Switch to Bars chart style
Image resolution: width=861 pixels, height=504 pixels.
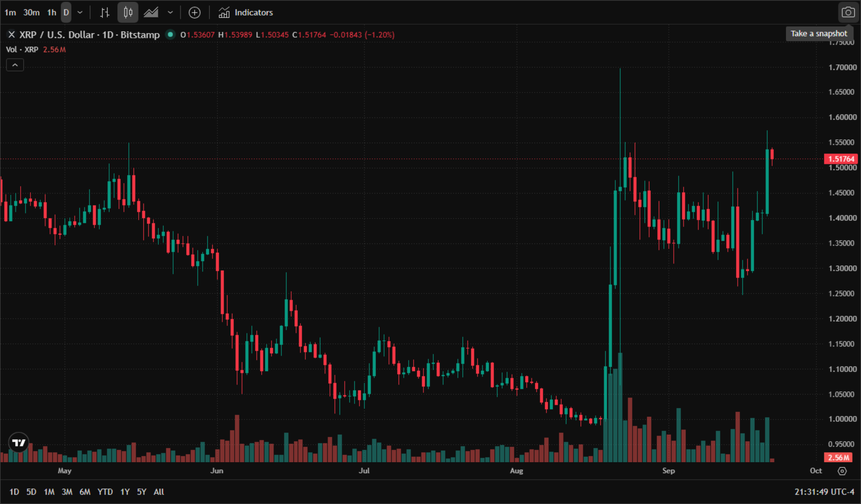[x=105, y=13]
